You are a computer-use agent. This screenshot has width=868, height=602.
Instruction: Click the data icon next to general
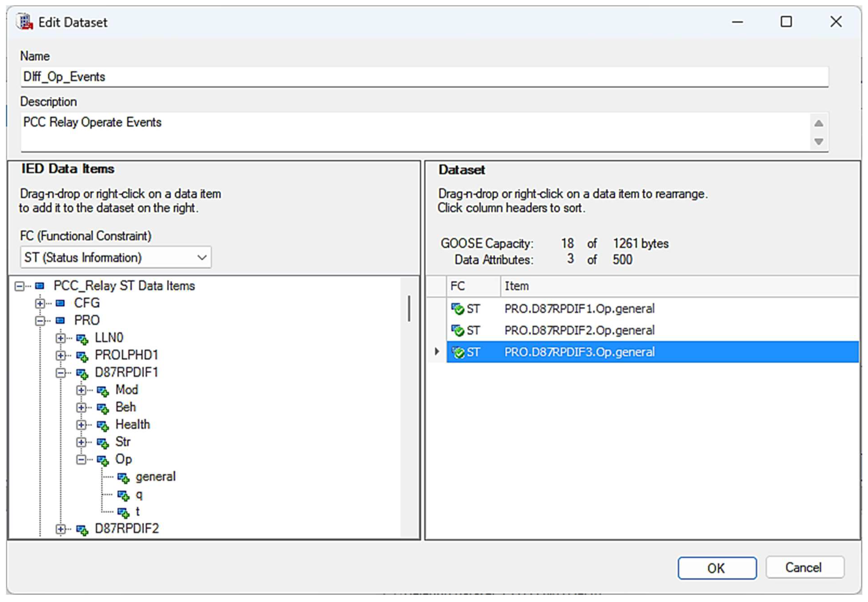123,478
